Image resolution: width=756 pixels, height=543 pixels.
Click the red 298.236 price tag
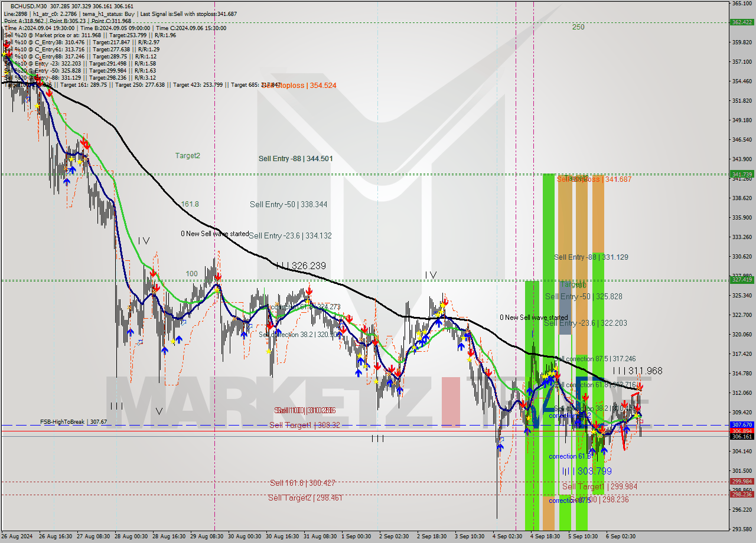[x=742, y=495]
